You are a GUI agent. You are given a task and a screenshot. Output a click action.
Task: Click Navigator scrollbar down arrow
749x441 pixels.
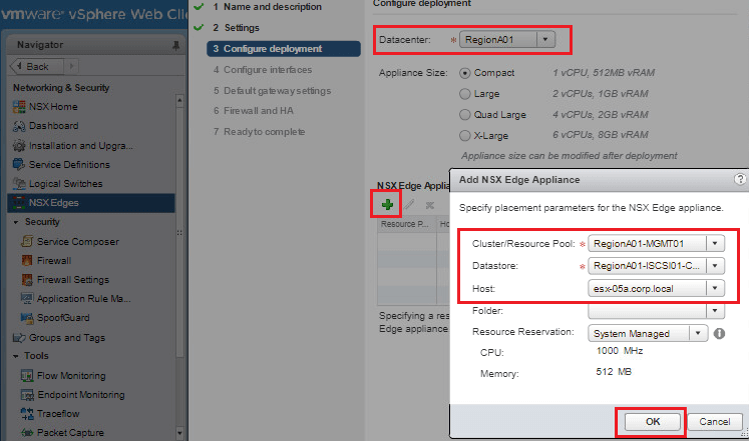coord(180,434)
